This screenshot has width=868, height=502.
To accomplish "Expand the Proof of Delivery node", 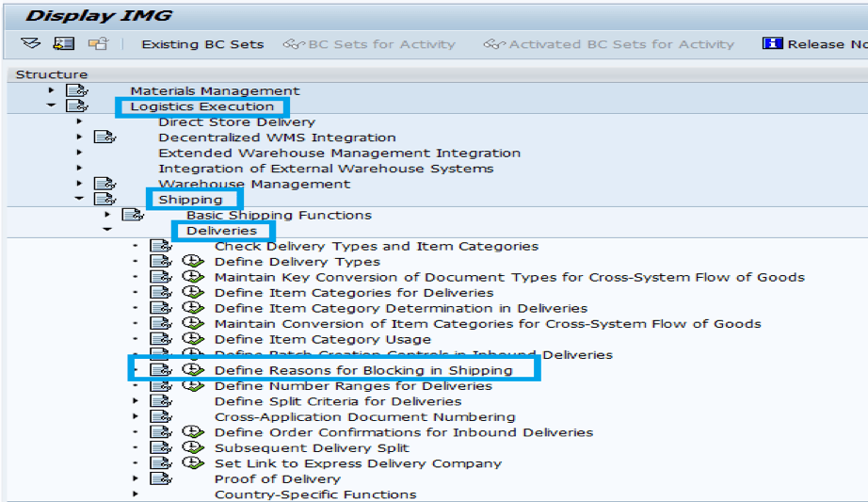I will 136,478.
